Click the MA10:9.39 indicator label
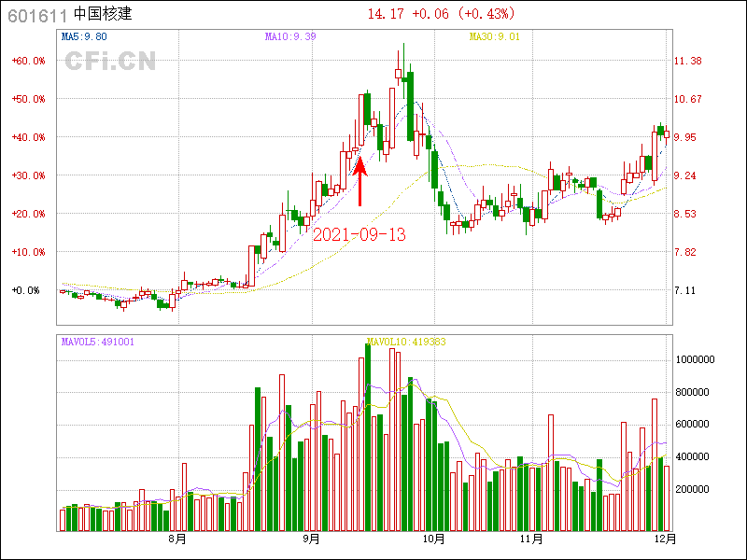The height and width of the screenshot is (560, 747). pos(290,37)
